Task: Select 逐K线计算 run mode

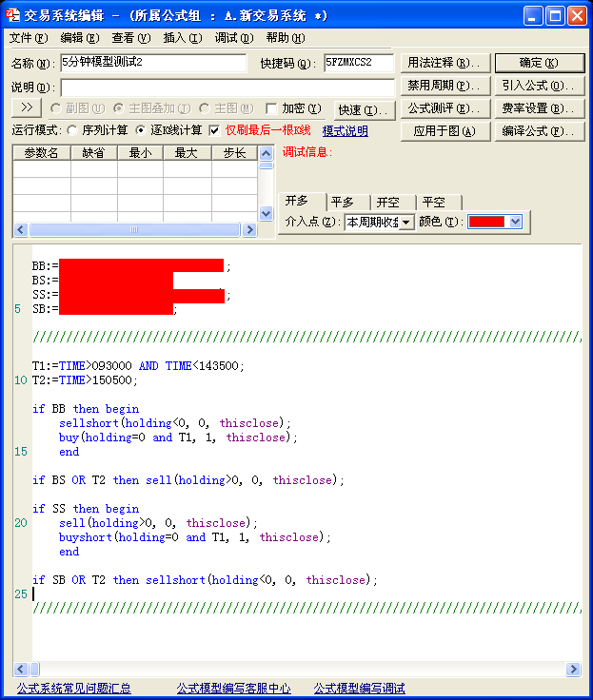Action: (x=141, y=130)
